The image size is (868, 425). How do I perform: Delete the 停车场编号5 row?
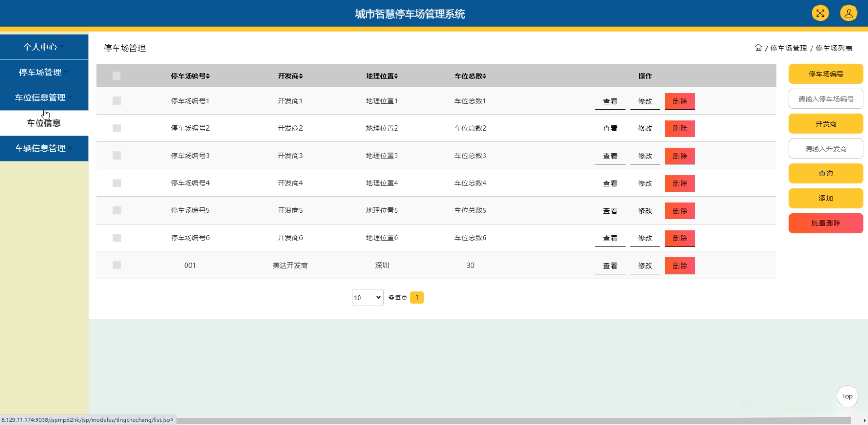coord(680,211)
